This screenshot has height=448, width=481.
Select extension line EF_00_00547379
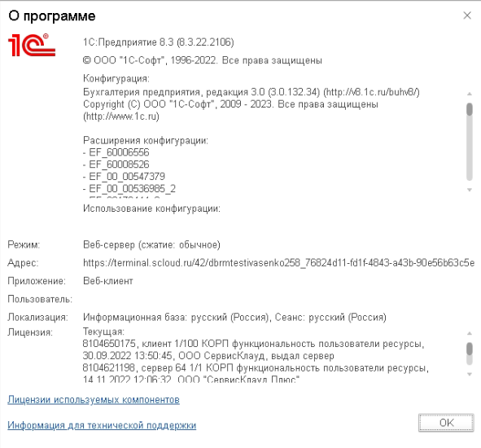(x=124, y=176)
